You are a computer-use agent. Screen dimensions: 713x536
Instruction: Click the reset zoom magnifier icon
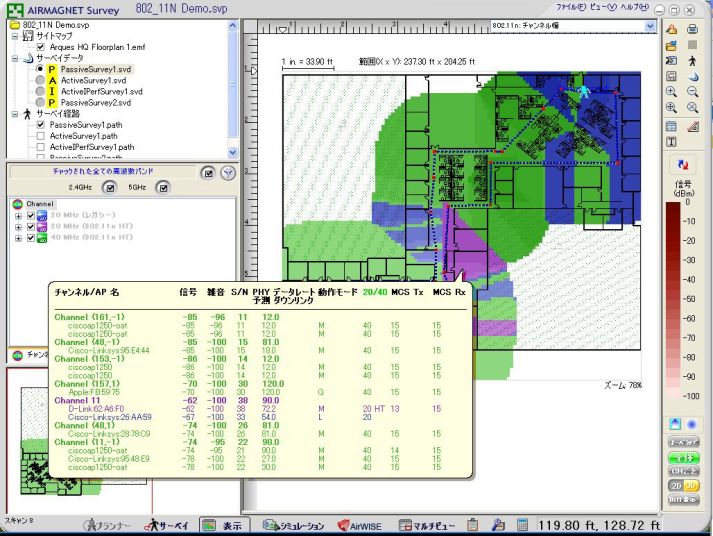692,108
